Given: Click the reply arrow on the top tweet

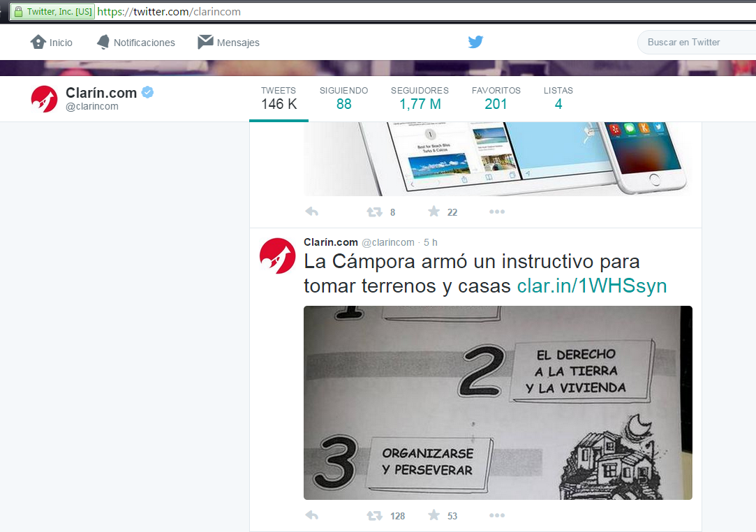Looking at the screenshot, I should [x=311, y=211].
